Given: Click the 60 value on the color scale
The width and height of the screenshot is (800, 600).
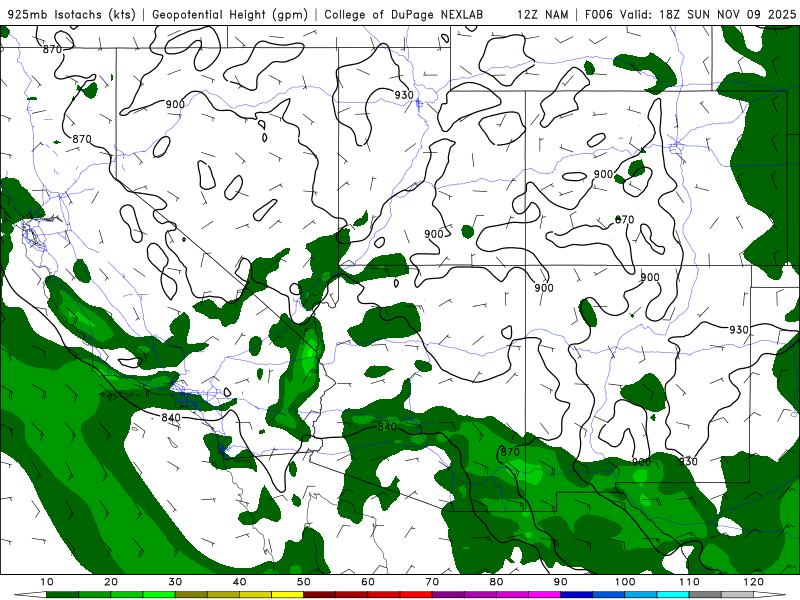Looking at the screenshot, I should (x=368, y=582).
